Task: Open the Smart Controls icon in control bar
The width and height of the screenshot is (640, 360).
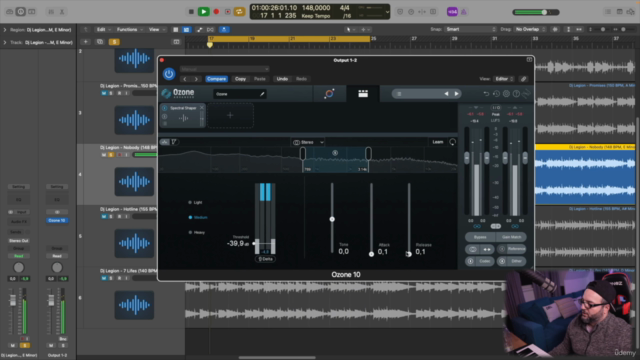Action: click(51, 12)
